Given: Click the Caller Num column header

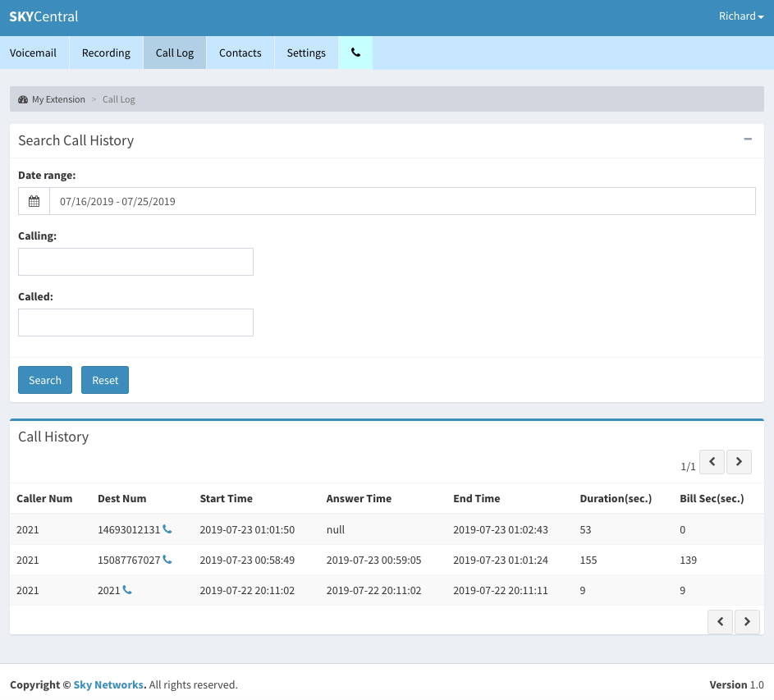Looking at the screenshot, I should tap(44, 499).
